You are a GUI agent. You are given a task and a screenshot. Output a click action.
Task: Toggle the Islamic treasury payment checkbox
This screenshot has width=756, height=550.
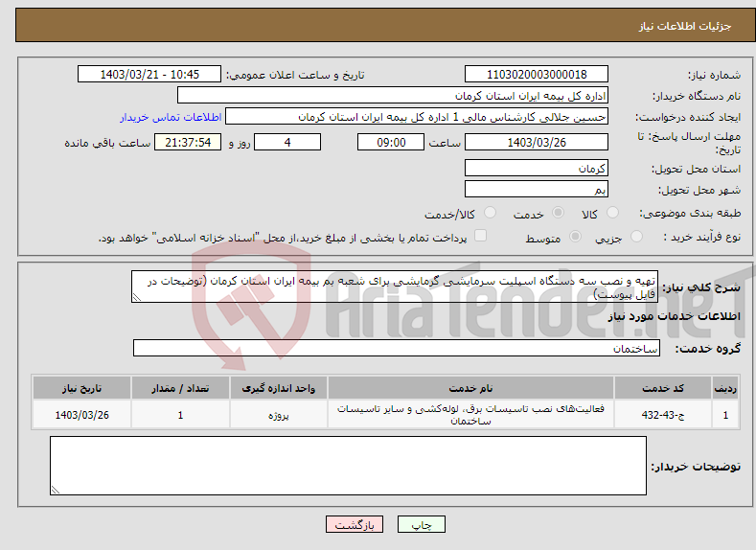pyautogui.click(x=480, y=235)
